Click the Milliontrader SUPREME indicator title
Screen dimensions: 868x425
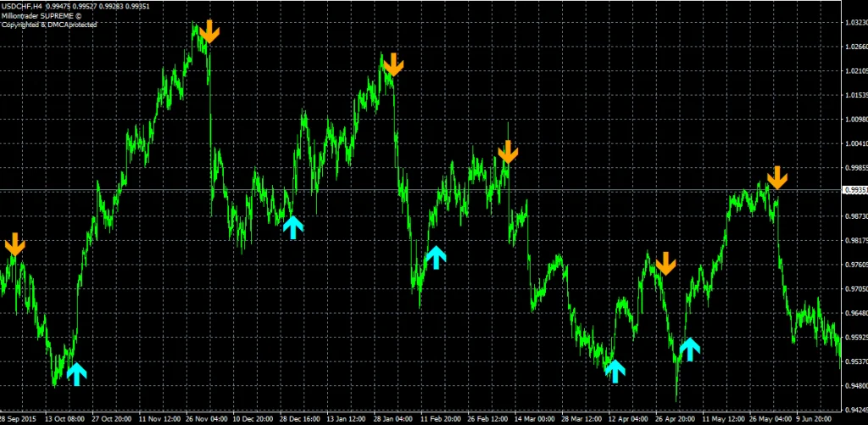41,16
